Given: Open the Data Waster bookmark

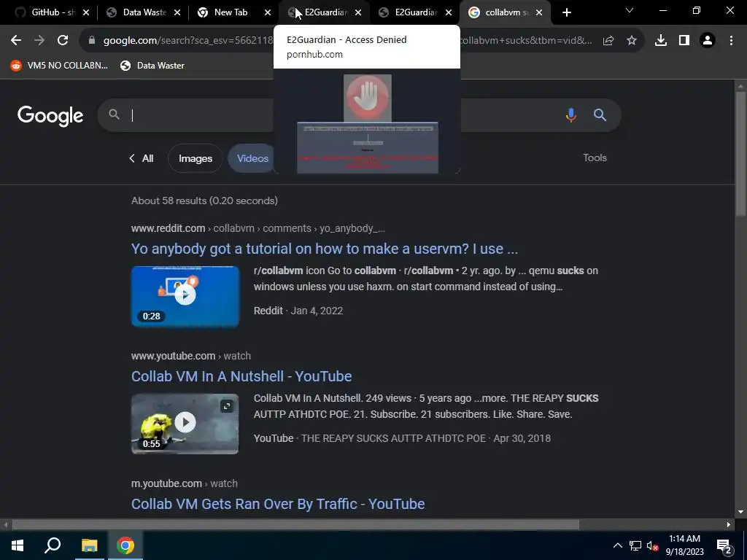Looking at the screenshot, I should pos(152,66).
